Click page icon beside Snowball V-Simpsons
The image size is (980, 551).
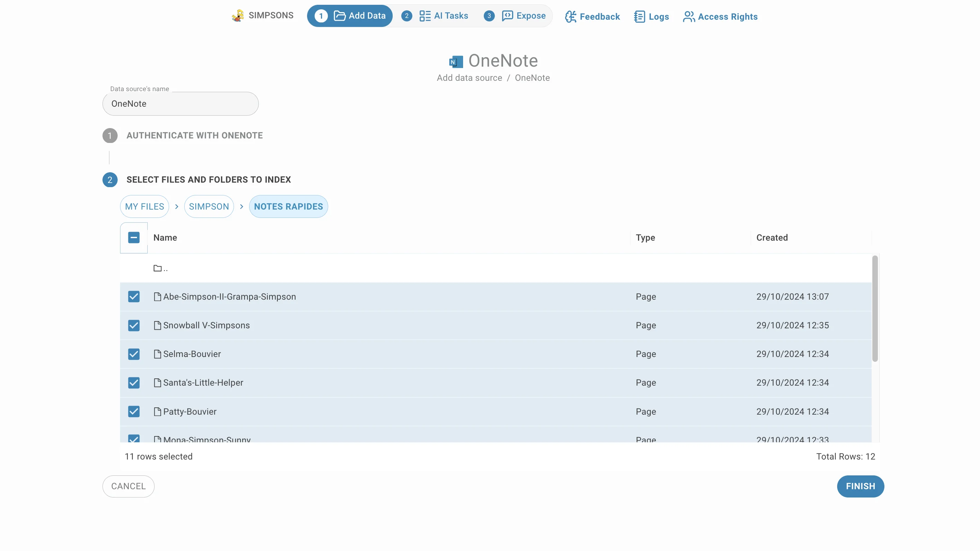pyautogui.click(x=157, y=325)
